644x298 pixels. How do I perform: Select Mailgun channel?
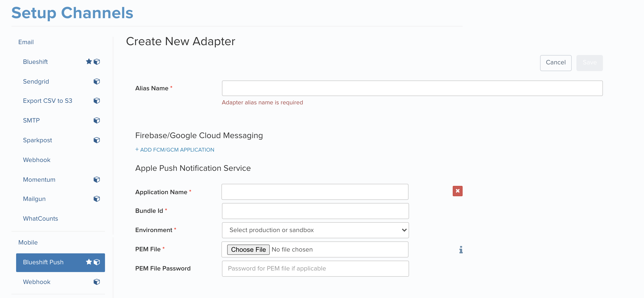point(34,199)
